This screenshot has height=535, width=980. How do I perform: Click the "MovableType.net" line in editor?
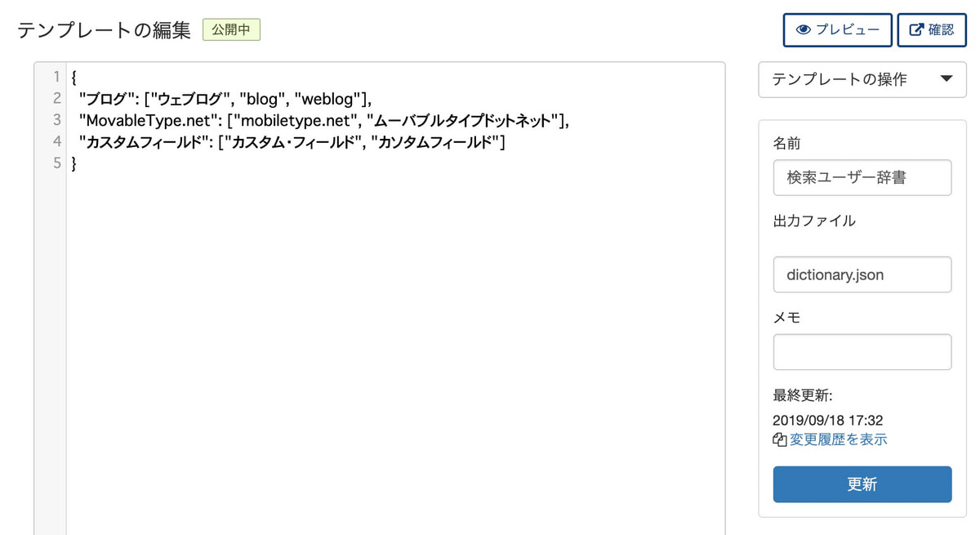(x=323, y=120)
